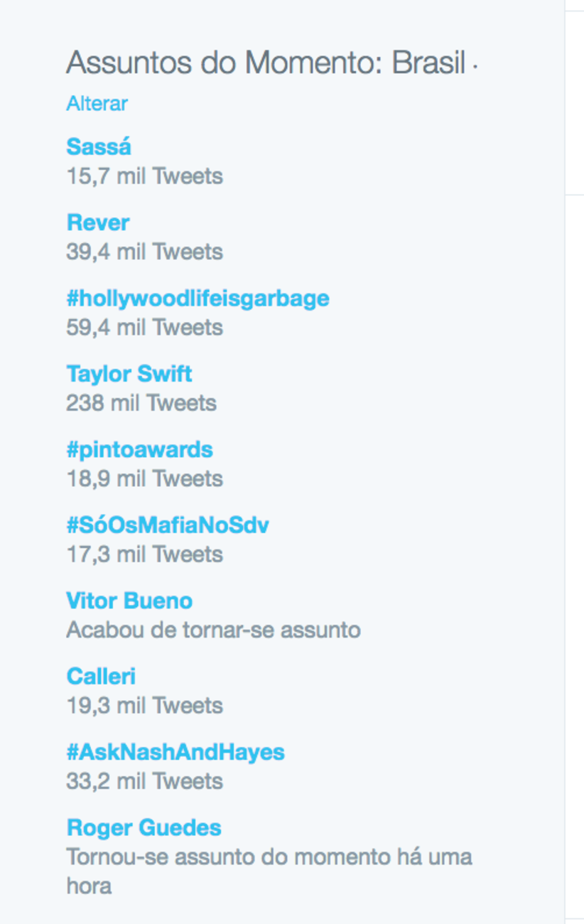Open the #SóOsMafiaNoSdv hashtag
This screenshot has height=924, width=584.
point(168,525)
